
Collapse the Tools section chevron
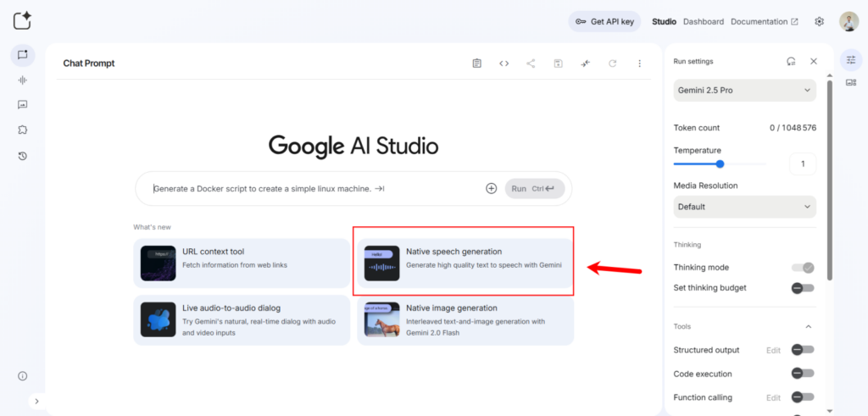tap(808, 327)
